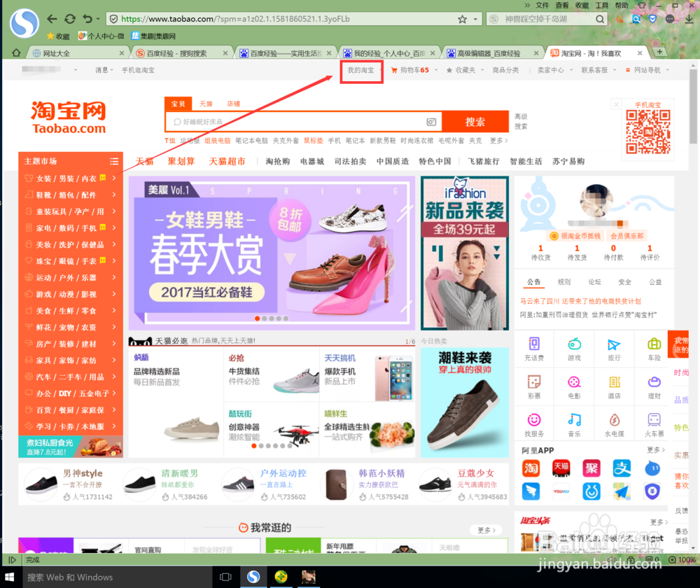Open Task View in taskbar
Screen dimensions: 700x588
225,577
